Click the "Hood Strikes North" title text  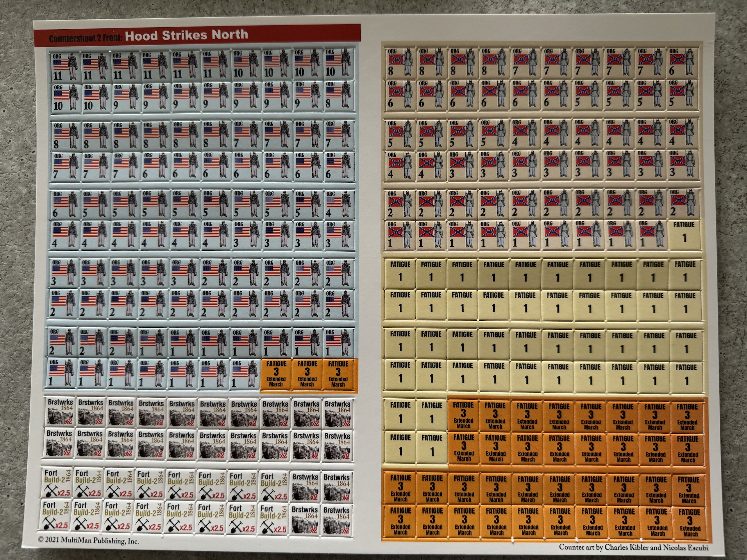pos(186,35)
